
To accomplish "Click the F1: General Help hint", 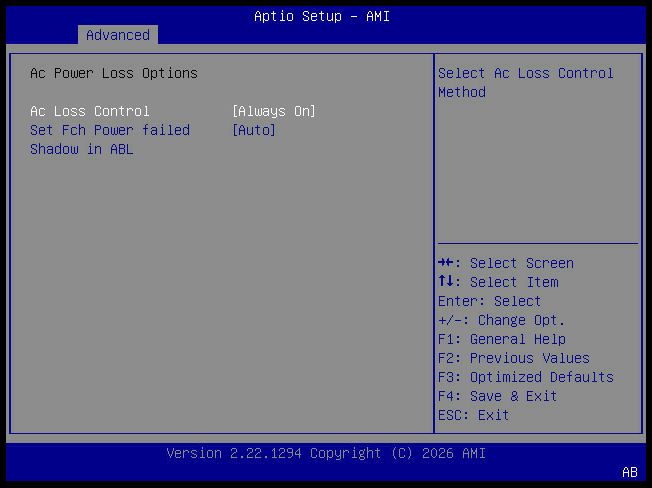I will 502,339.
